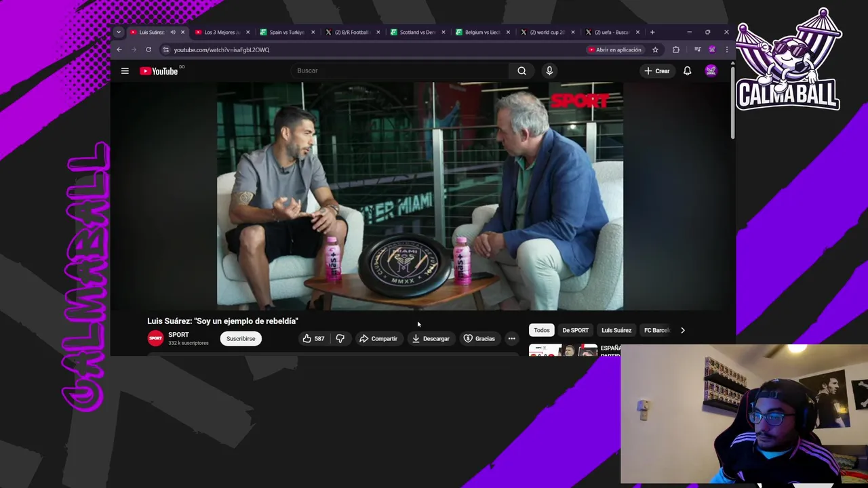Go forward in browser history
This screenshot has width=868, height=488.
134,49
